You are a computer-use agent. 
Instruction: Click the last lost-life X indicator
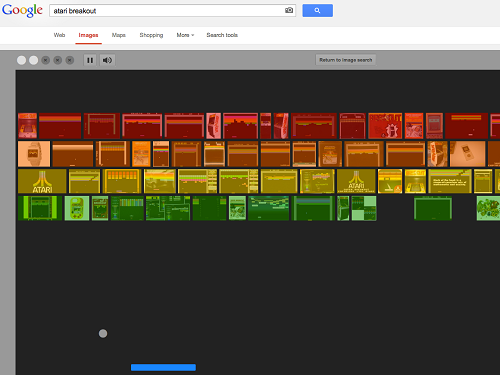[x=70, y=60]
